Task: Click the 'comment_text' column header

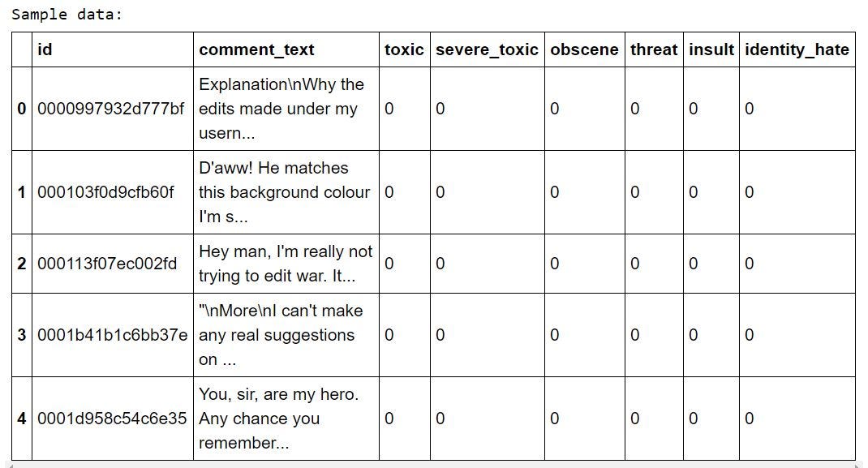Action: (256, 49)
